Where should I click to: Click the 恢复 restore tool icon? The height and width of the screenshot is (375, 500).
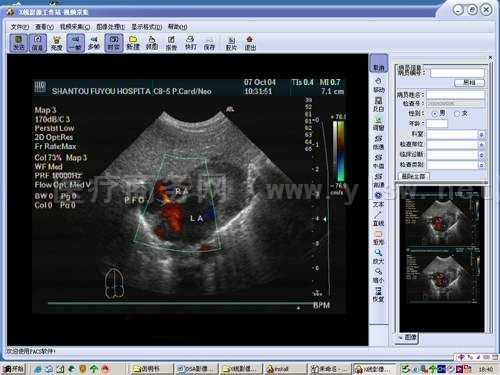(378, 294)
